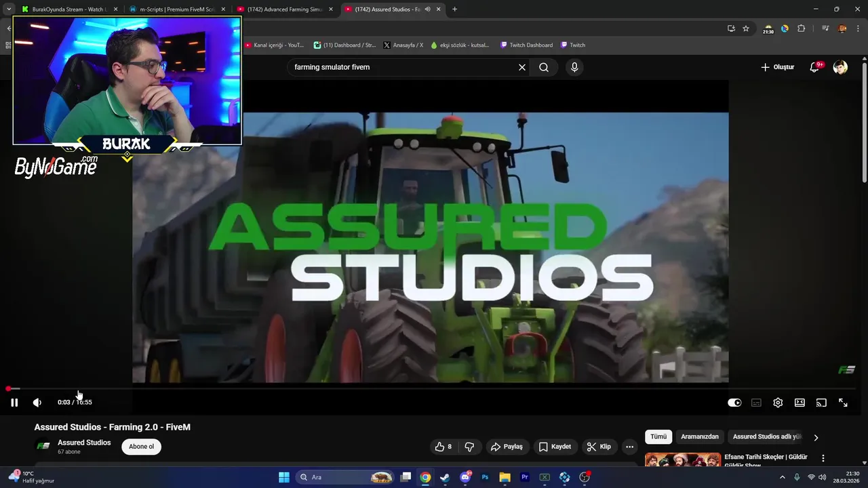Image resolution: width=868 pixels, height=488 pixels.
Task: Select the Assured Studios adlı filter chip
Action: [x=767, y=437]
